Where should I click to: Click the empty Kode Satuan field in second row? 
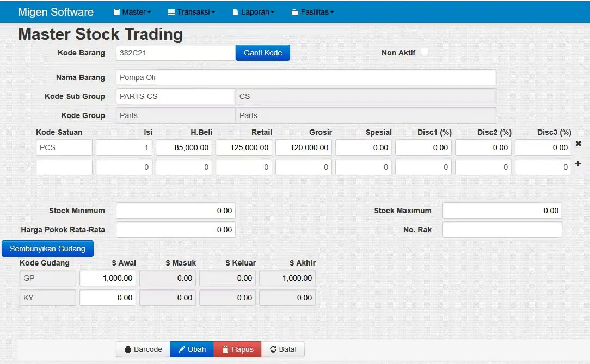[64, 167]
